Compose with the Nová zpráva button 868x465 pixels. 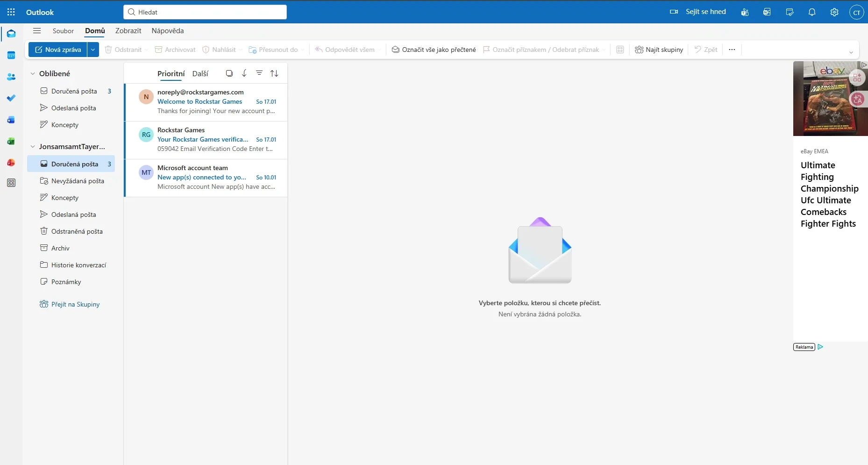point(58,50)
